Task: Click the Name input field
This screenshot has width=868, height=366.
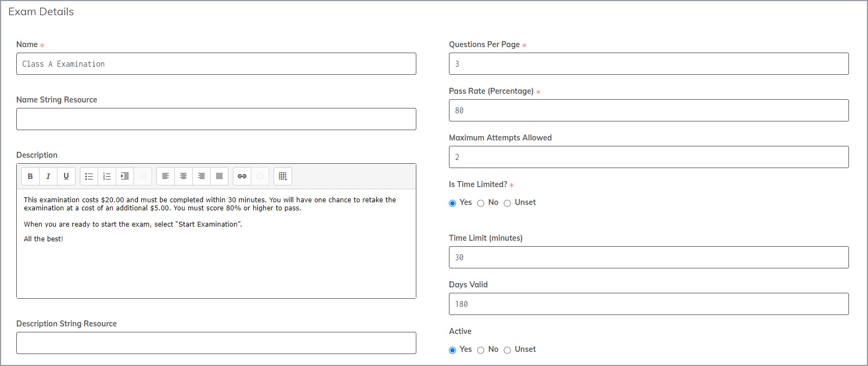Action: [x=216, y=64]
